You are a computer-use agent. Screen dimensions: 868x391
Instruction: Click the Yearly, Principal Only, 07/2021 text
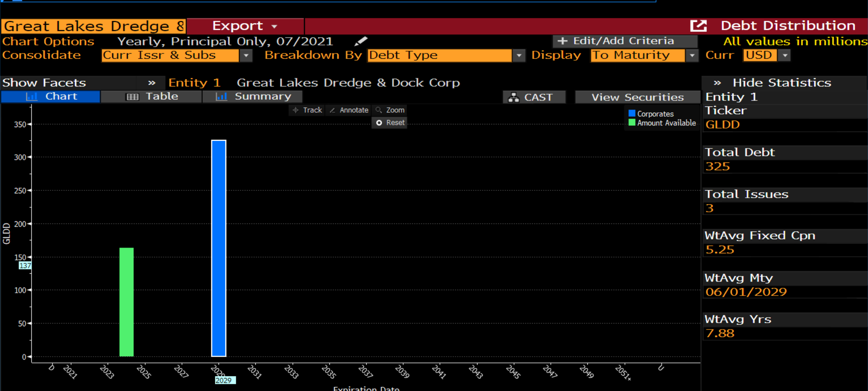(x=225, y=41)
